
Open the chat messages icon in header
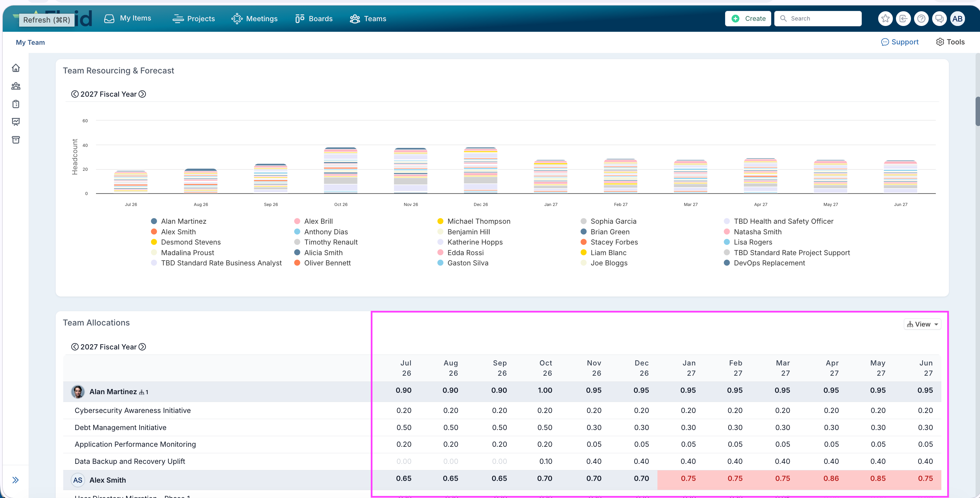pos(939,19)
